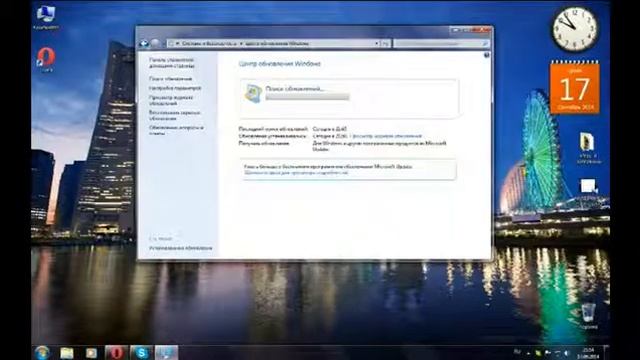Click Show desktop strip at taskbar end
640x360 pixels.
pos(606,353)
